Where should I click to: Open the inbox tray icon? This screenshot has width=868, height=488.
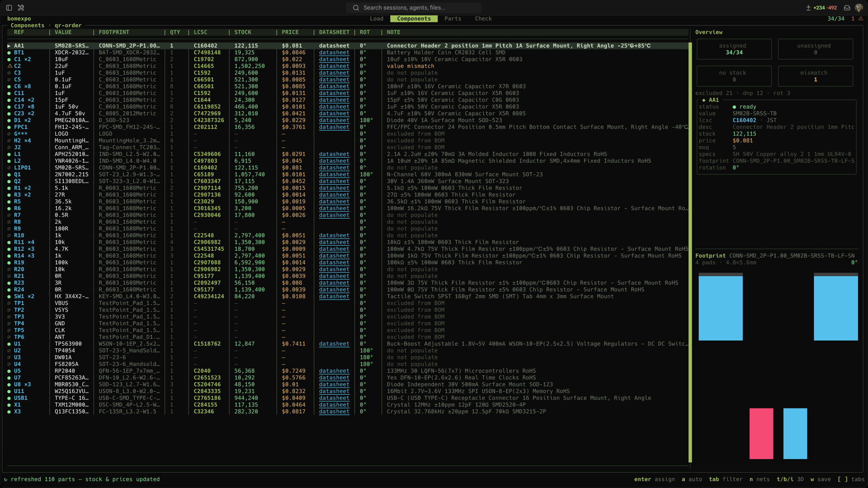tap(847, 8)
